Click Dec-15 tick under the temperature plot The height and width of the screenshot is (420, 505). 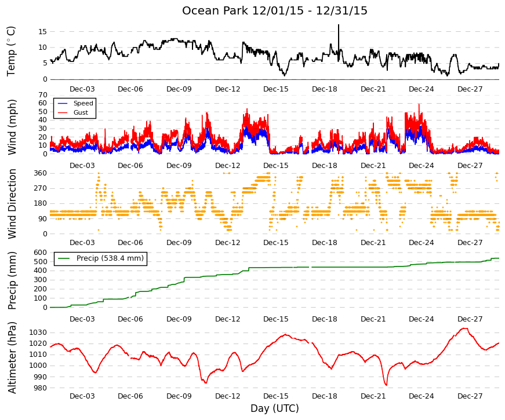pyautogui.click(x=275, y=89)
